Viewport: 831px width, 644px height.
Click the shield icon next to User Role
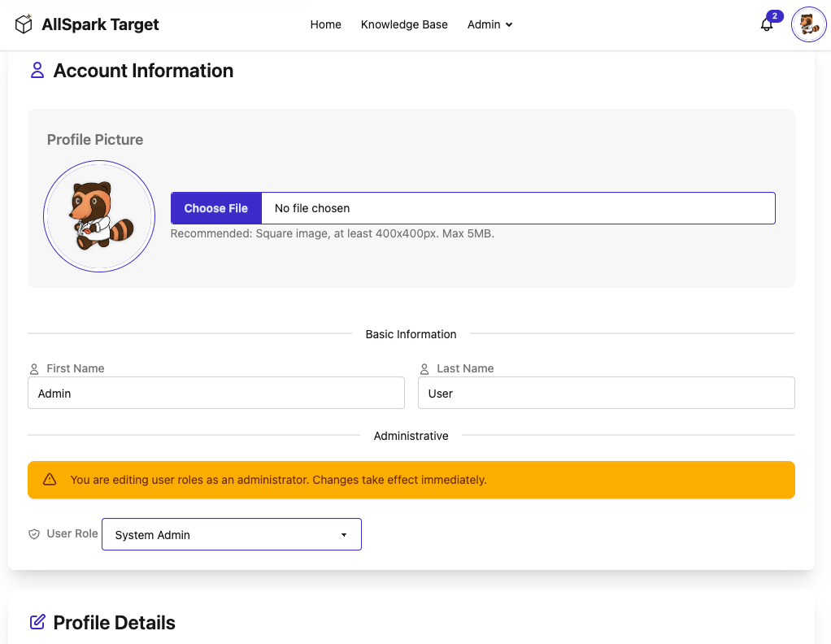33,533
